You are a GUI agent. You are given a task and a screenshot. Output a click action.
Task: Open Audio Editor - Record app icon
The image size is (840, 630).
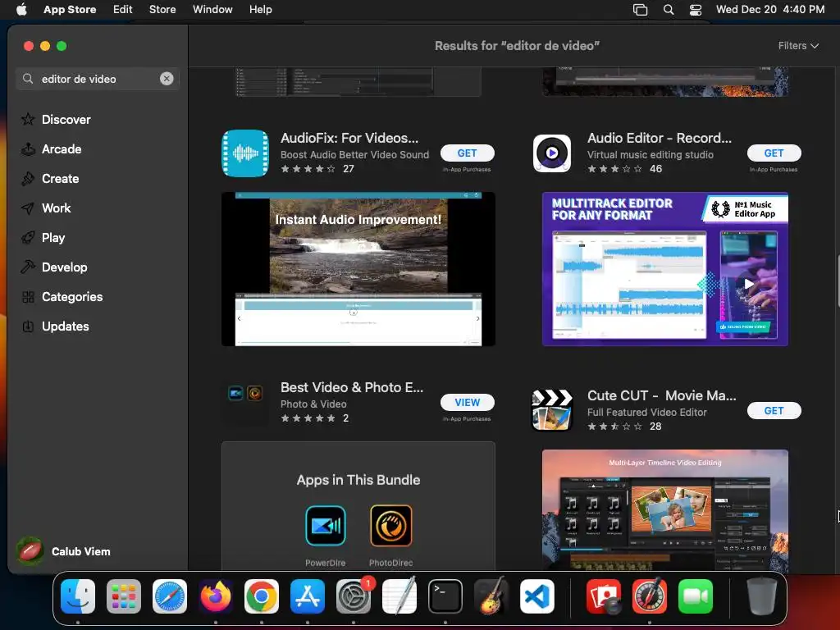552,153
